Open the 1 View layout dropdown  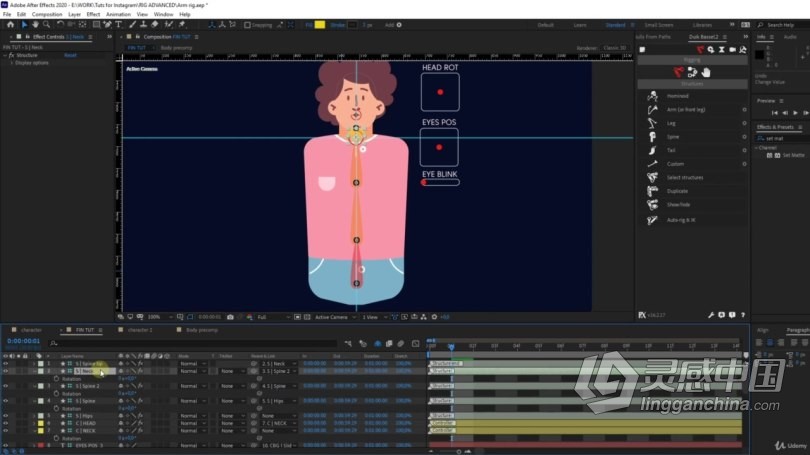pyautogui.click(x=374, y=317)
